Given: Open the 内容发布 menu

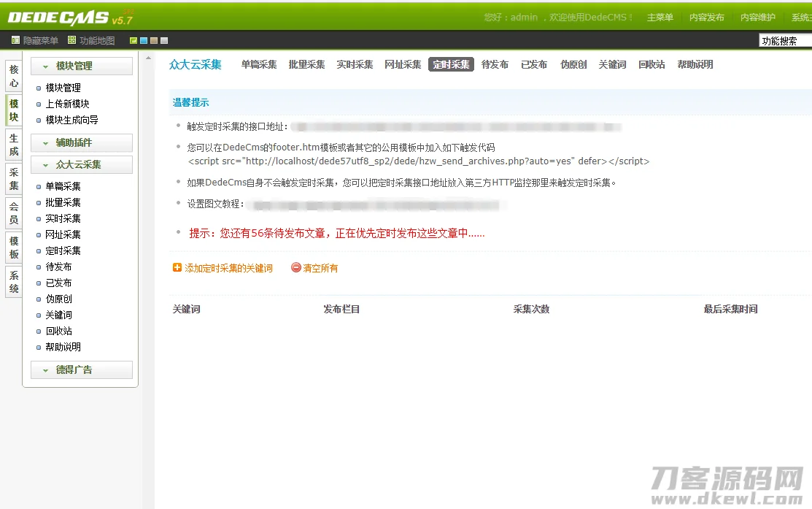Looking at the screenshot, I should 705,16.
